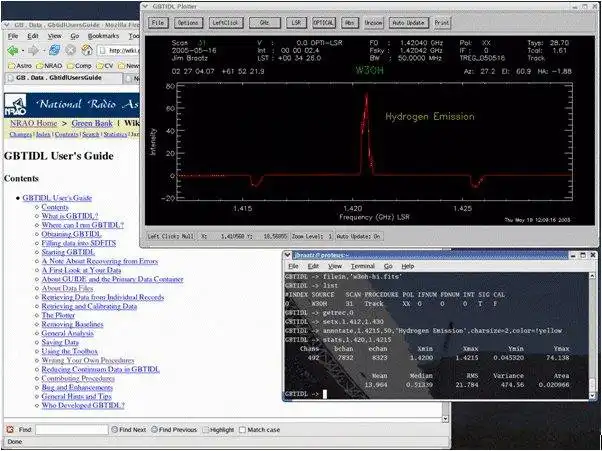Follow the Removing Baselines link
Screen dimensions: 602x451
click(72, 324)
